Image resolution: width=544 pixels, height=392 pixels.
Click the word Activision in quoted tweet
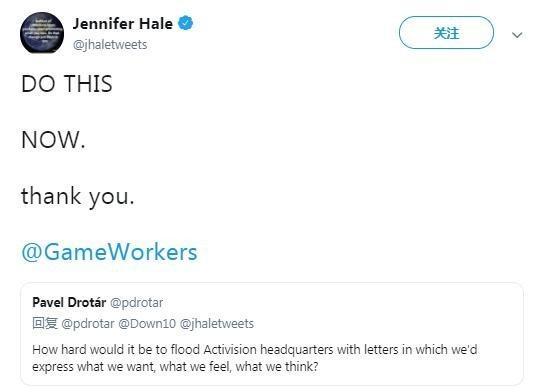click(x=230, y=349)
